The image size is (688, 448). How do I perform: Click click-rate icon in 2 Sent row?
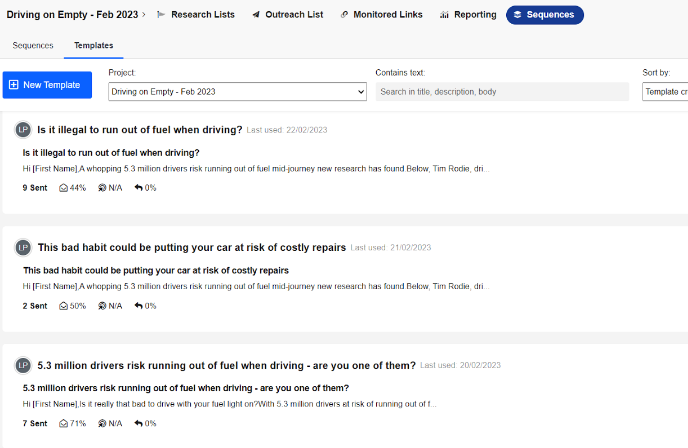click(102, 306)
